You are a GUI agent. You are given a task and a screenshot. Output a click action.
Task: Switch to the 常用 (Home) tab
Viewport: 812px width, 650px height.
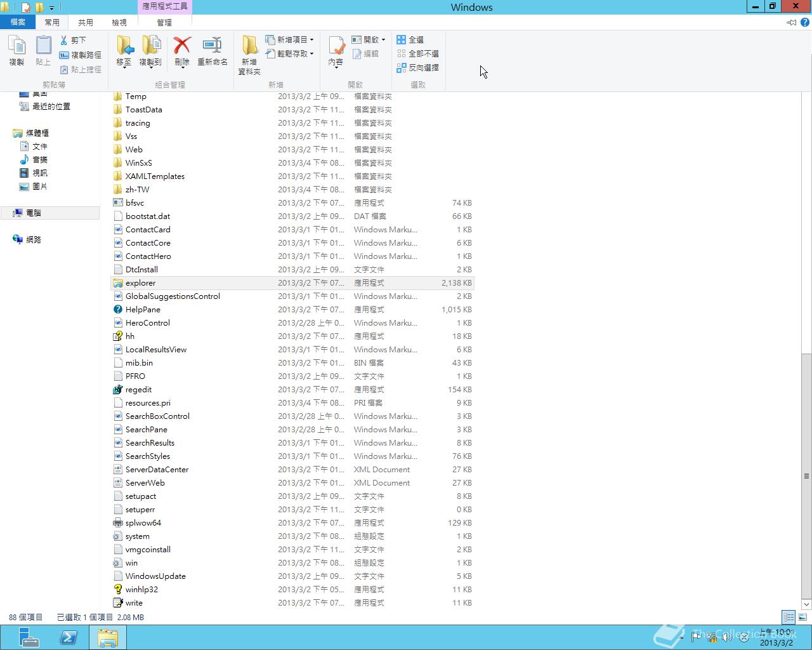[52, 22]
